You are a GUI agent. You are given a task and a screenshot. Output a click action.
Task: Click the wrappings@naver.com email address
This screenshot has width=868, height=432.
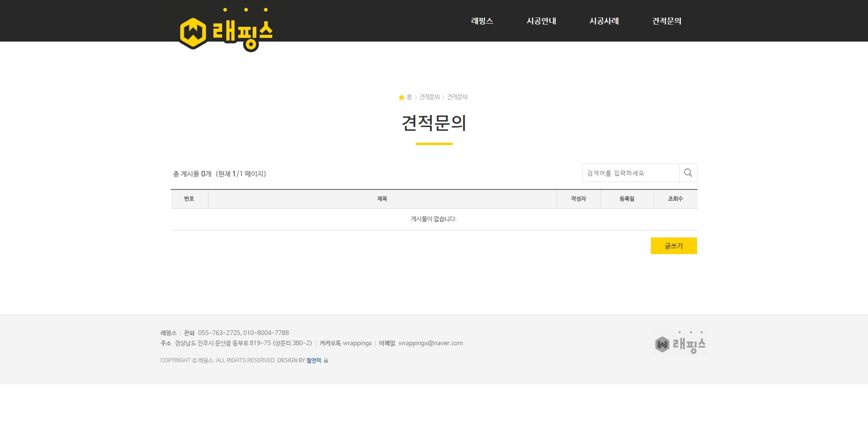(431, 343)
